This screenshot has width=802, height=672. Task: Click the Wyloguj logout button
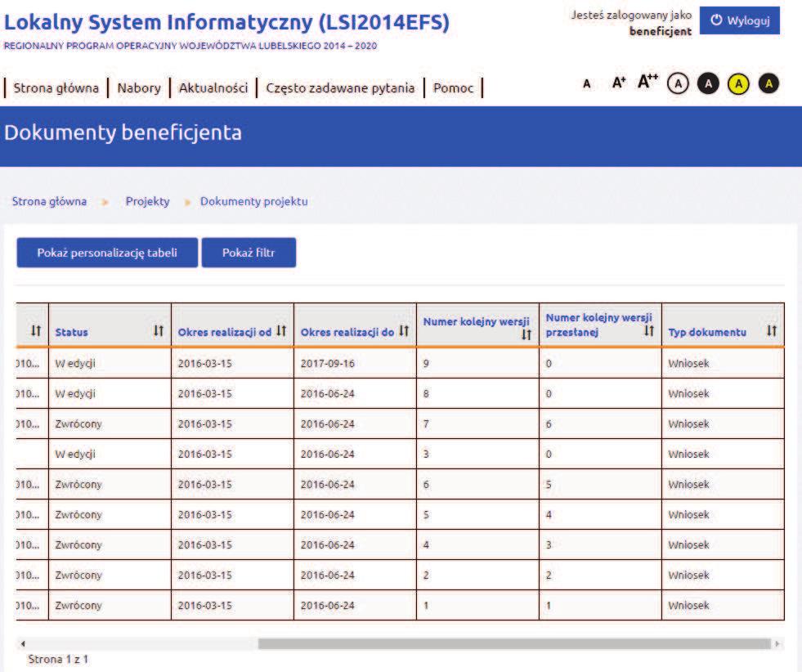[x=740, y=20]
